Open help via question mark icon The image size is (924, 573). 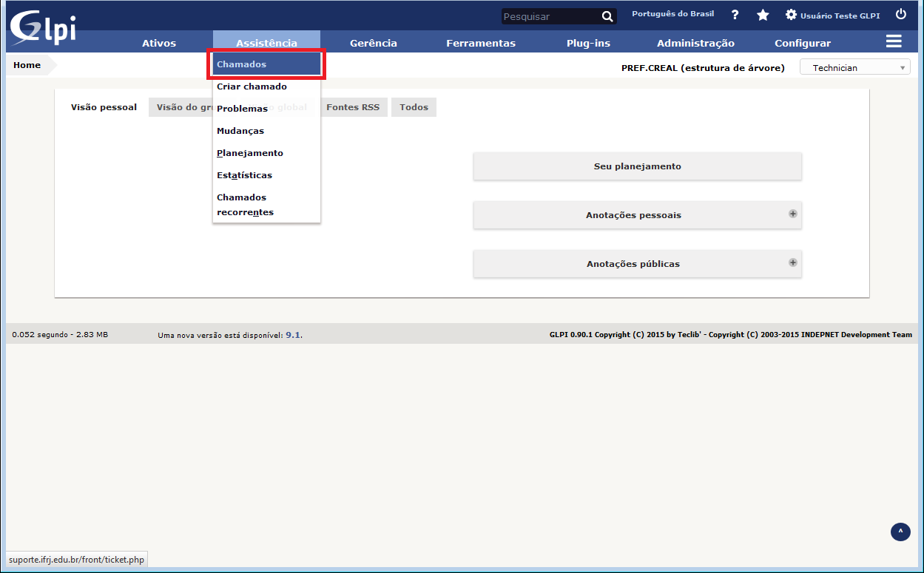(x=735, y=15)
